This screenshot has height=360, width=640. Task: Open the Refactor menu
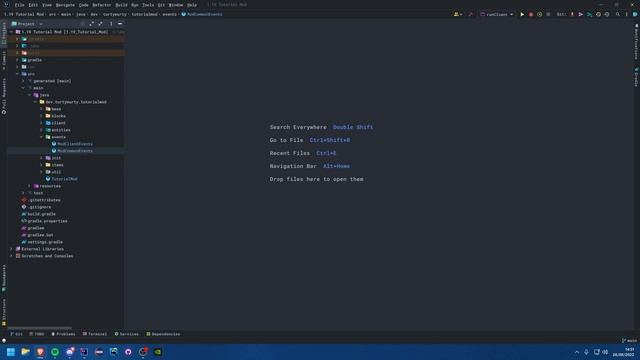click(x=102, y=5)
